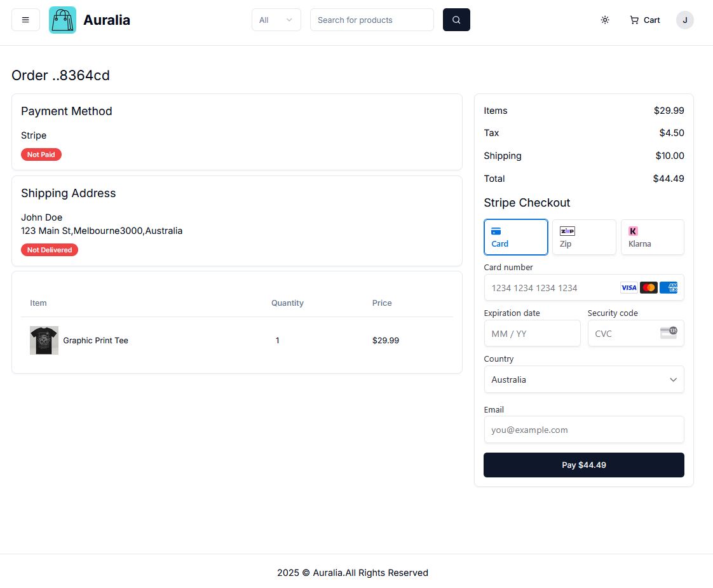Click the Quantity column header

click(287, 303)
